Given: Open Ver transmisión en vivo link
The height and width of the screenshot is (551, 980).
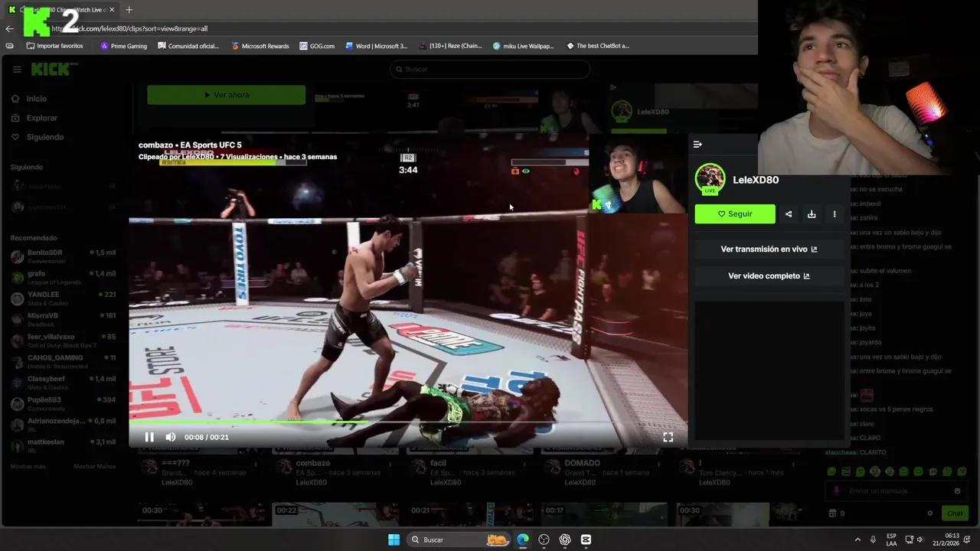Looking at the screenshot, I should (x=769, y=249).
